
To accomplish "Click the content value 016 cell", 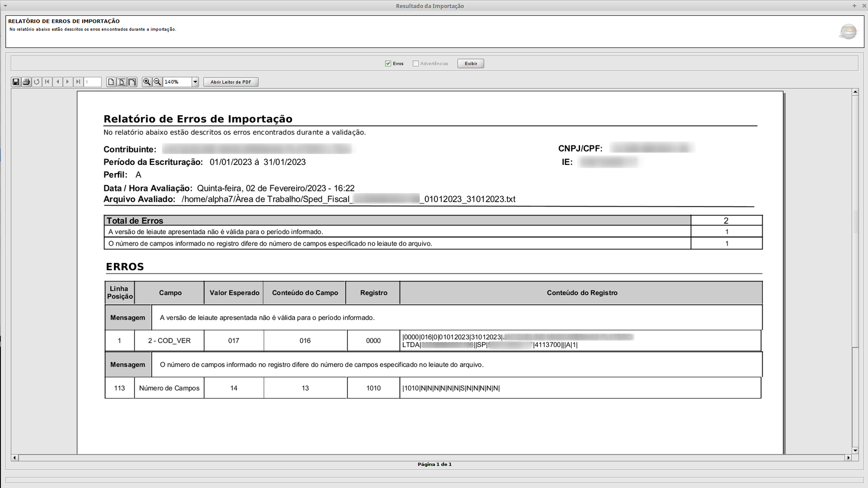I will [305, 340].
